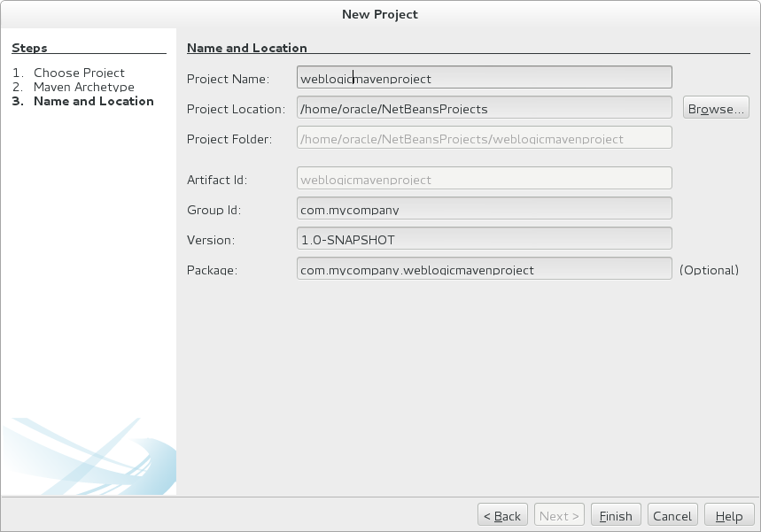Click the bold Name and Location step
This screenshot has width=761, height=532.
tap(93, 101)
